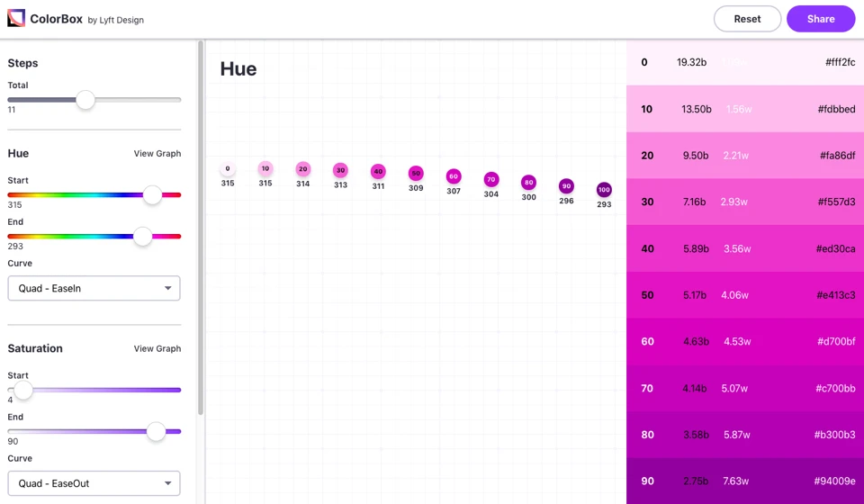The image size is (864, 504).
Task: Select hue graph point 80
Action: coord(529,183)
